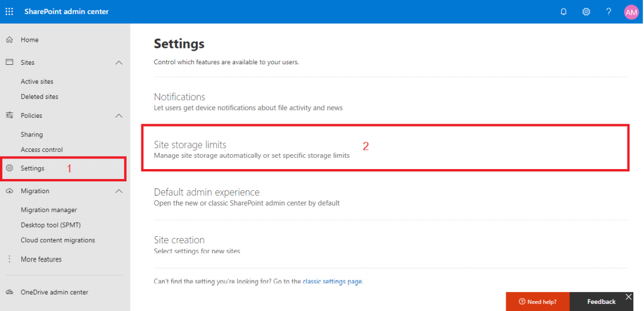Click the Settings gear icon in the sidebar
Viewport: 644px width, 311px height.
pyautogui.click(x=9, y=168)
